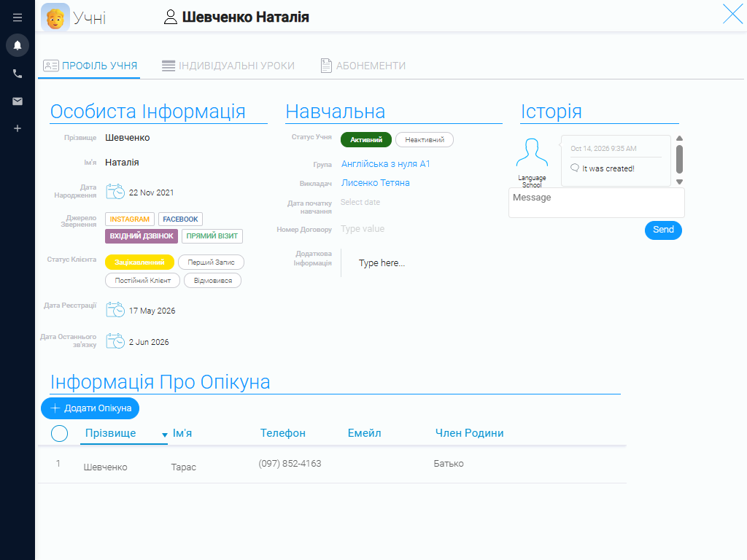Viewport: 747px width, 560px height.
Task: Click guardian name cell Тарас
Action: 183,467
